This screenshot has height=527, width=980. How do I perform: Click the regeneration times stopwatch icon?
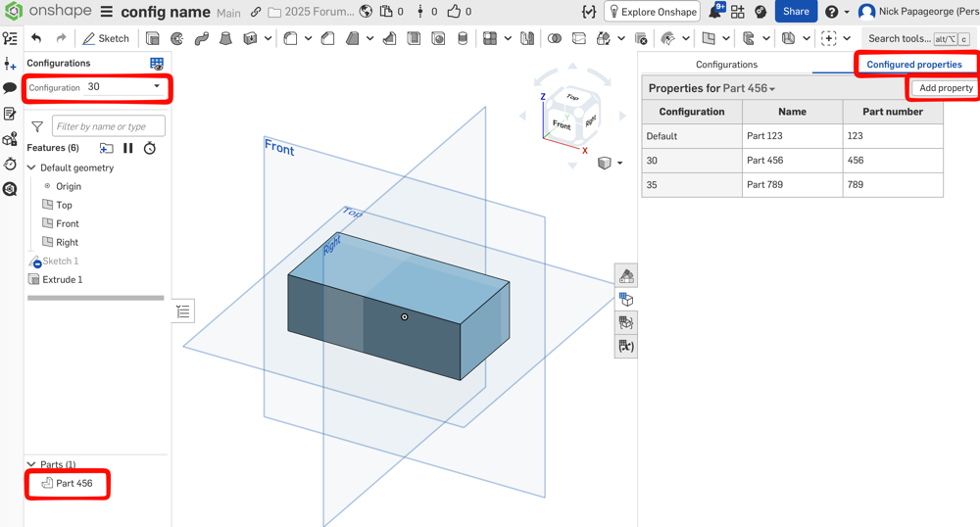pos(150,148)
